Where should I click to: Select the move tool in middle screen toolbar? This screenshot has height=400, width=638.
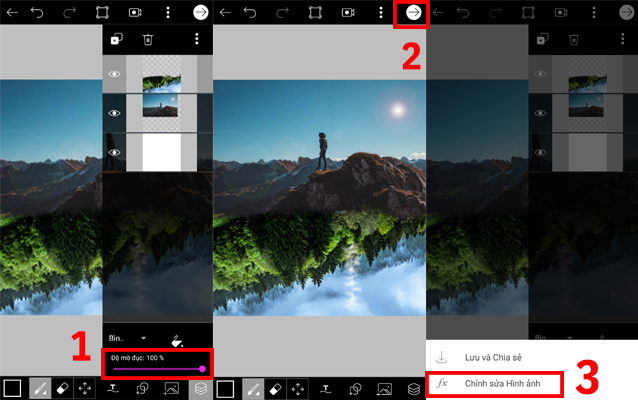coord(300,388)
